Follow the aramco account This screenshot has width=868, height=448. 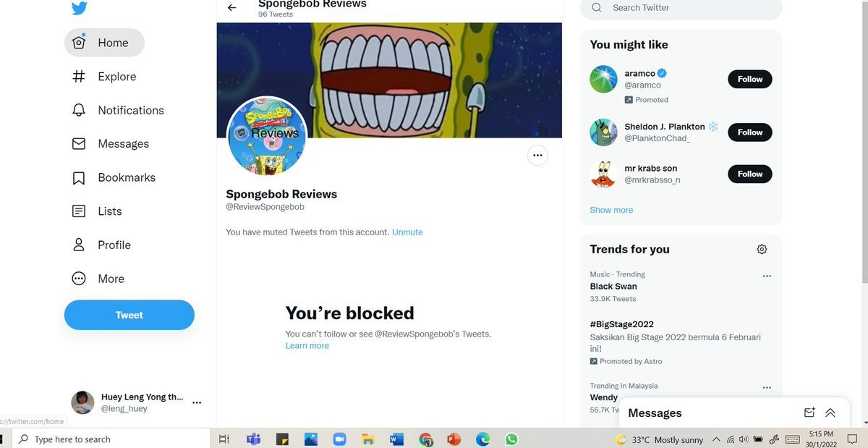click(750, 79)
